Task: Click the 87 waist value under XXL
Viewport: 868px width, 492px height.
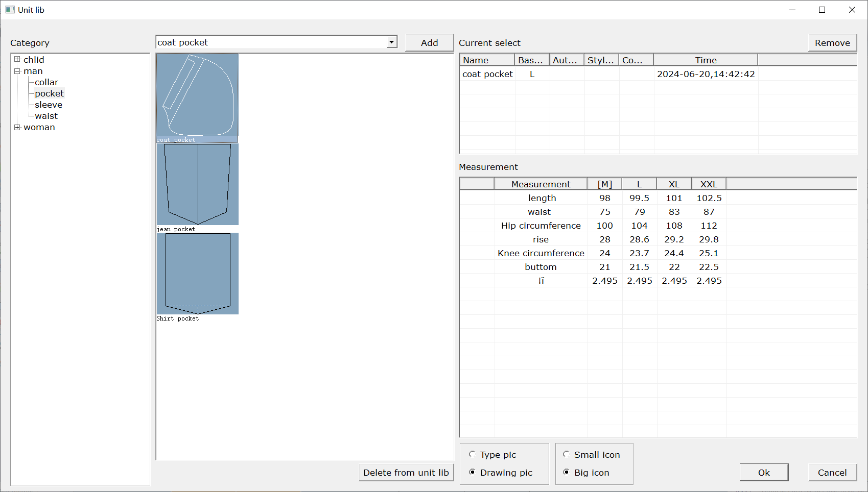Action: [x=709, y=212]
